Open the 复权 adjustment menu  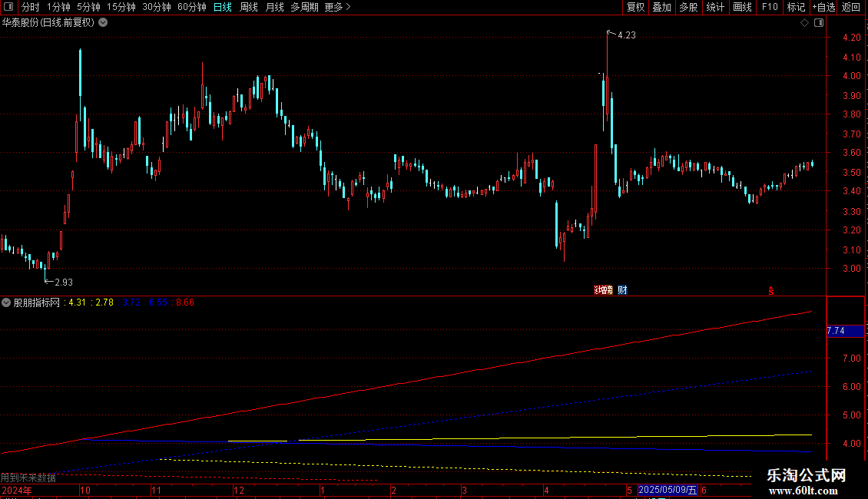point(635,7)
